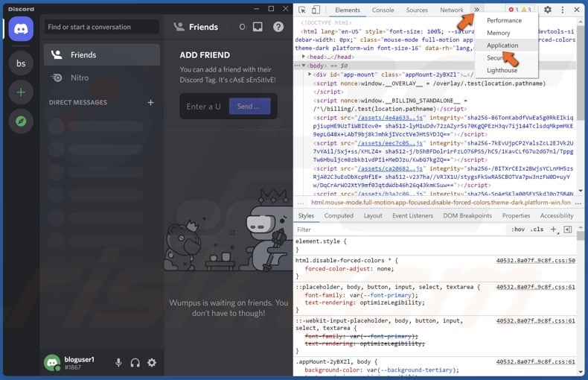Expand more tabs chevron in DevTools

click(476, 10)
